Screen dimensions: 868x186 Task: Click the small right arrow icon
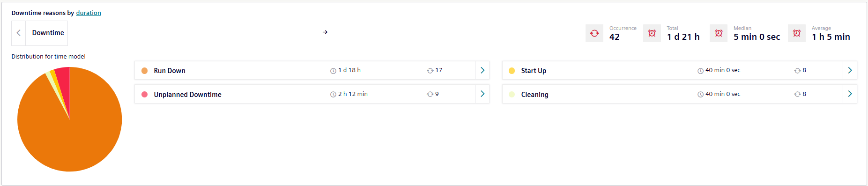325,32
